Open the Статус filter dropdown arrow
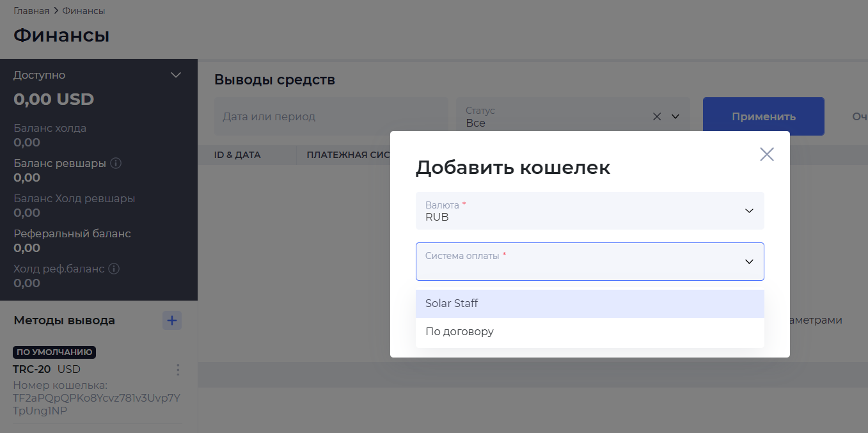The image size is (868, 433). (675, 116)
